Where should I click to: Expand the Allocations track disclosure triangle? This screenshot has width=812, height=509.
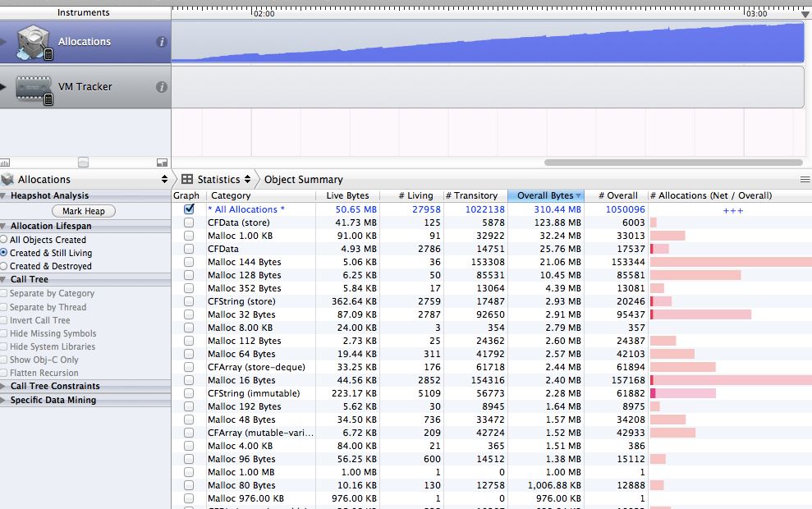[3, 42]
